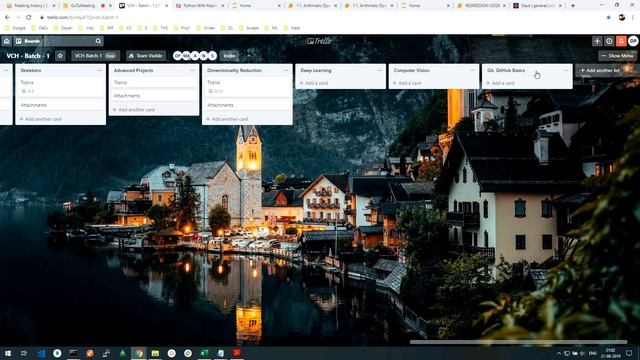Click the DP member avatar on board bar
This screenshot has width=640, height=360.
(177, 56)
